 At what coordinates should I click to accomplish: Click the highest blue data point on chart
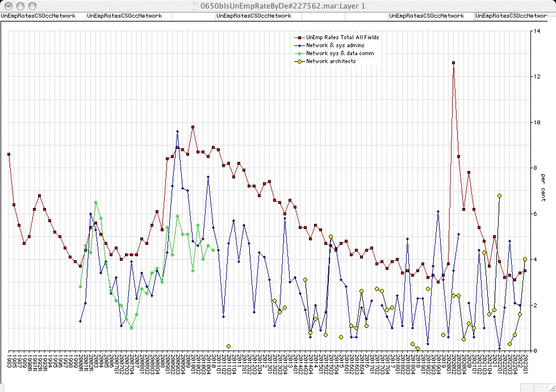pyautogui.click(x=177, y=131)
